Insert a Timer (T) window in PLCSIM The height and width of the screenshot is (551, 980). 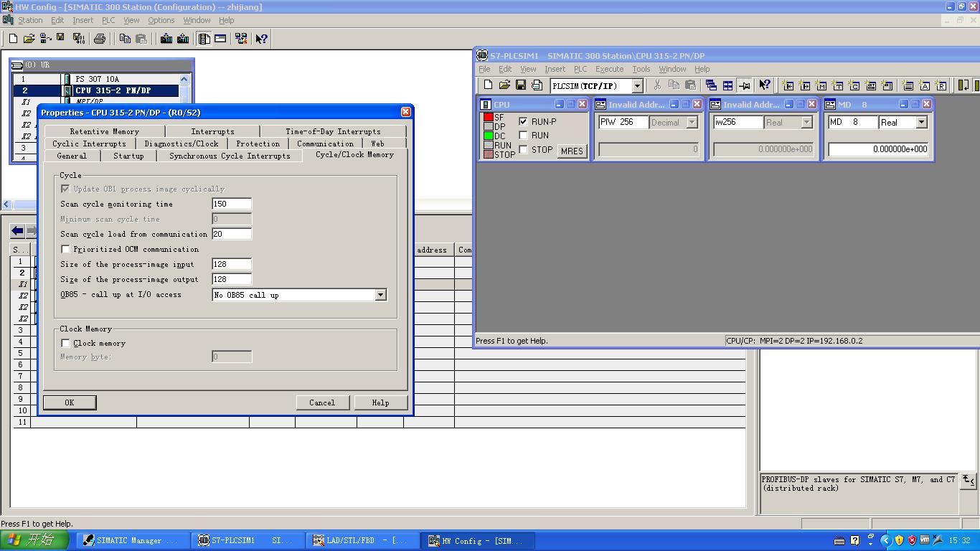pos(838,85)
